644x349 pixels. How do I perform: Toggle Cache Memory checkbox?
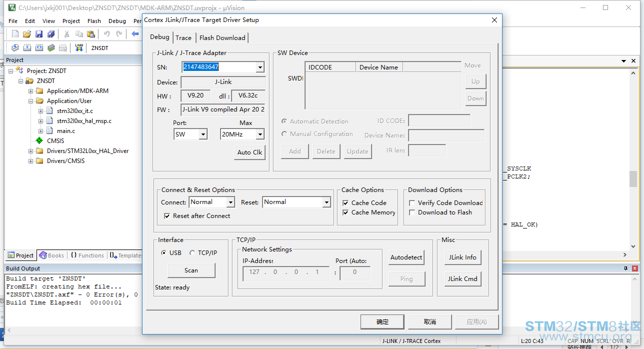pyautogui.click(x=345, y=212)
